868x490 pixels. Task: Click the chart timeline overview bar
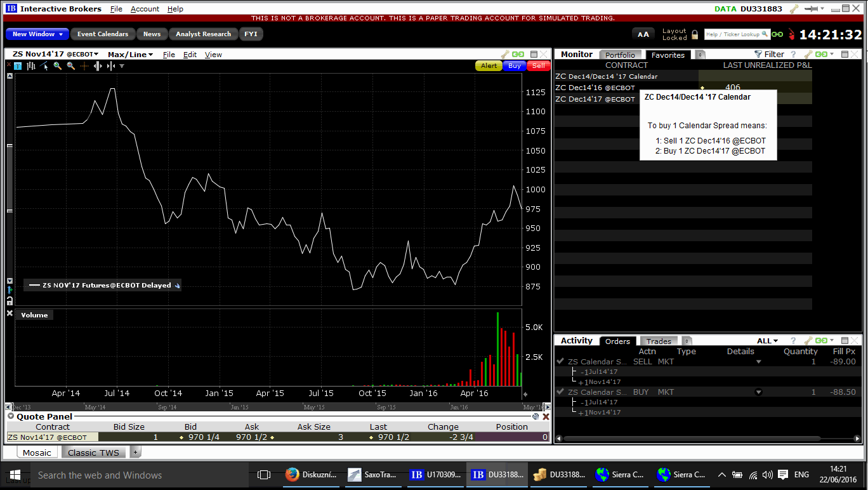tap(278, 407)
